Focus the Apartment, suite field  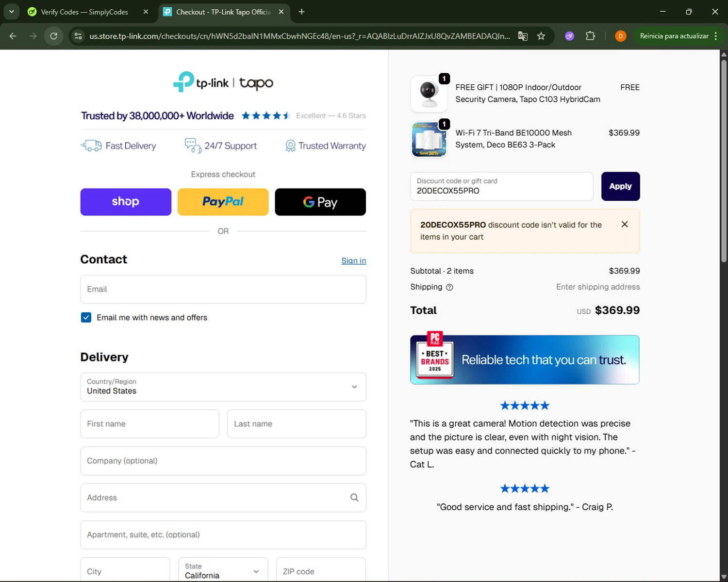click(x=223, y=534)
